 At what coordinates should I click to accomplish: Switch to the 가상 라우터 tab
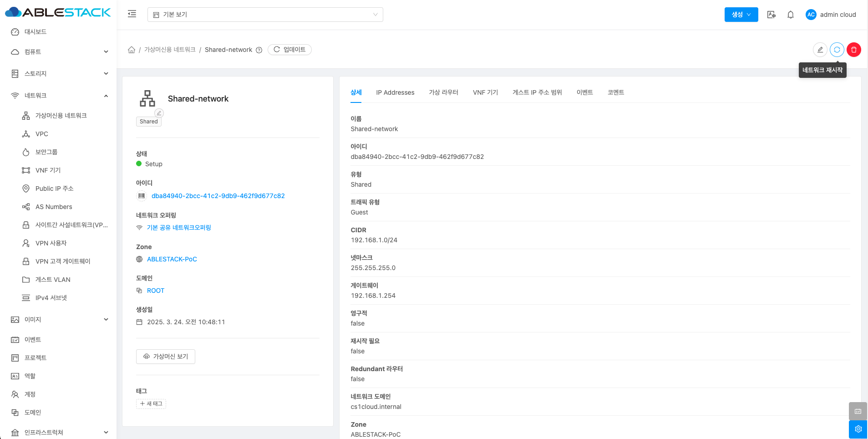coord(443,92)
